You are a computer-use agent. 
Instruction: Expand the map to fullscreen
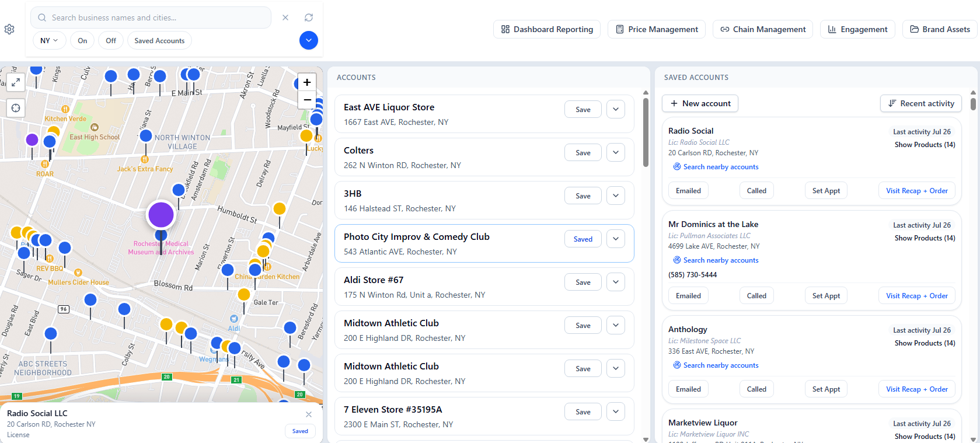pos(16,82)
